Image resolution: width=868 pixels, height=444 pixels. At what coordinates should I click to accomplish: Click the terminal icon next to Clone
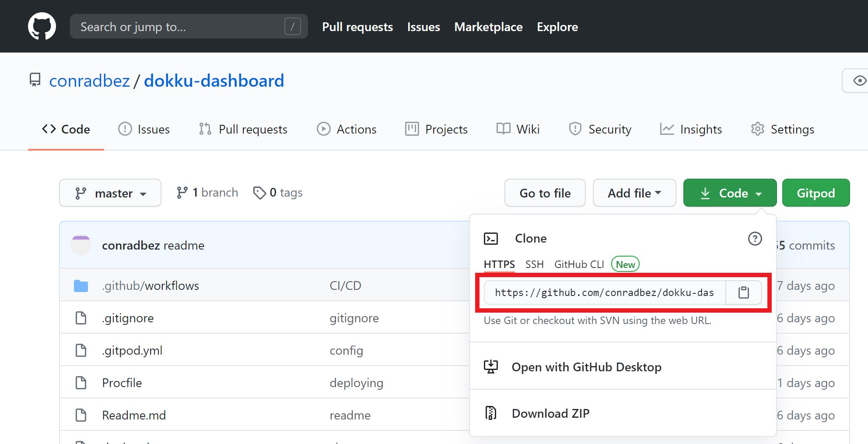[x=491, y=239]
